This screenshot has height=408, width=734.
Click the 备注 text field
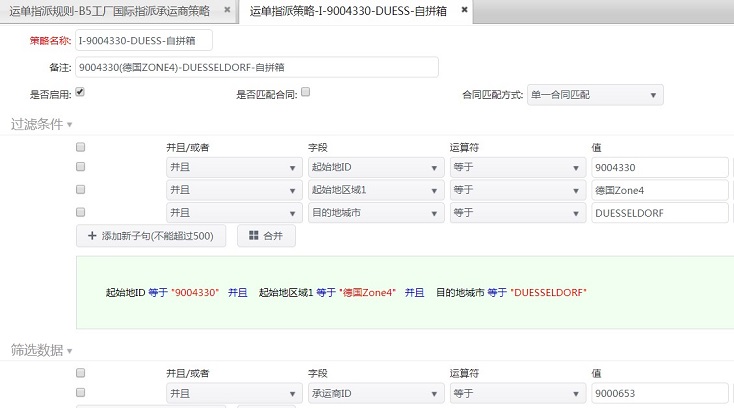coord(256,67)
